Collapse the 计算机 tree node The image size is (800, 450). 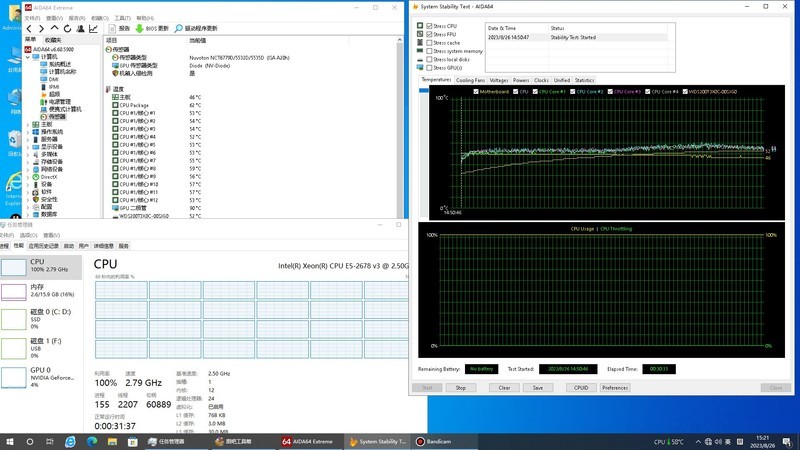point(29,57)
